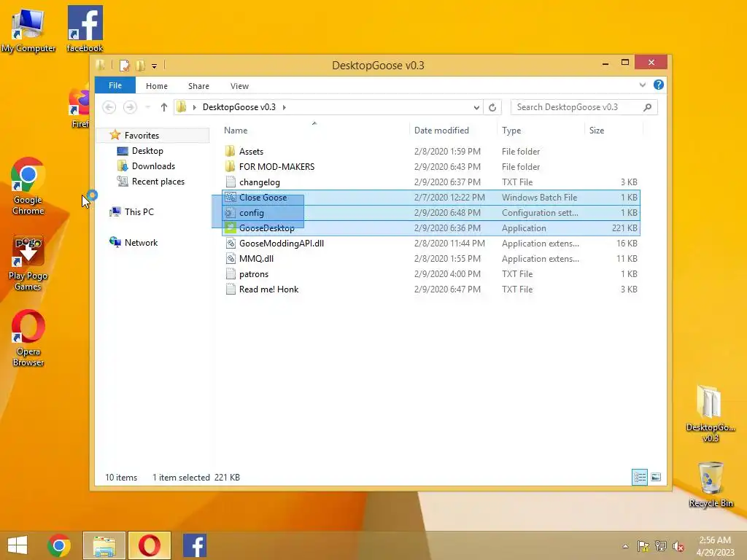Click the Help question mark icon
This screenshot has height=560, width=747.
(659, 85)
